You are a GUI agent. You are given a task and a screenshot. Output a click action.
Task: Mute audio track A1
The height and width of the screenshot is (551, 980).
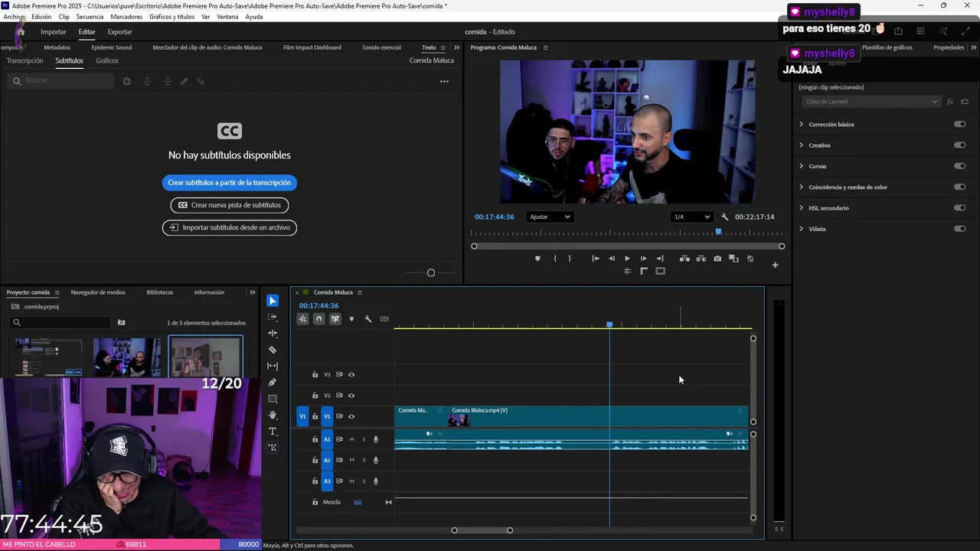point(351,439)
